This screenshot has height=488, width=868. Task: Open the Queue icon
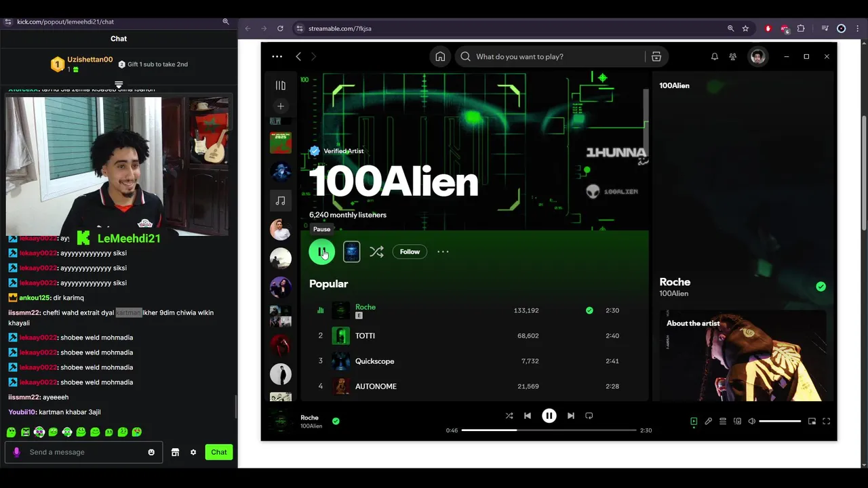tap(723, 422)
